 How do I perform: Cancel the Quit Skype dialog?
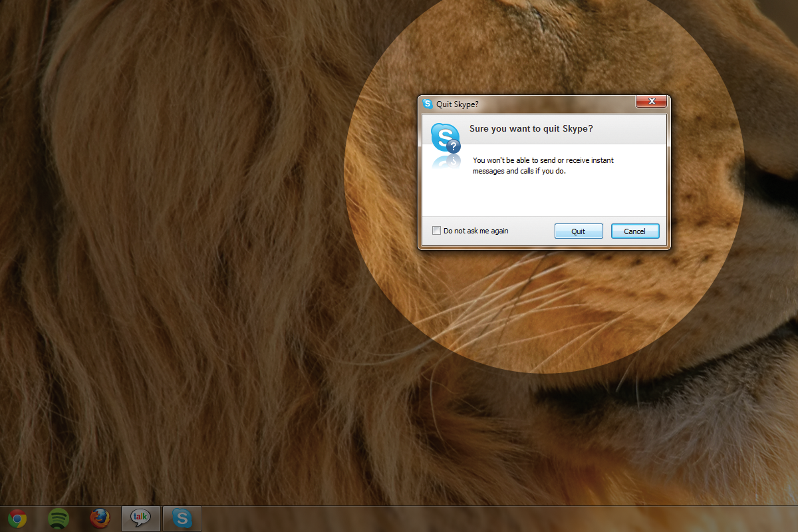pos(635,231)
